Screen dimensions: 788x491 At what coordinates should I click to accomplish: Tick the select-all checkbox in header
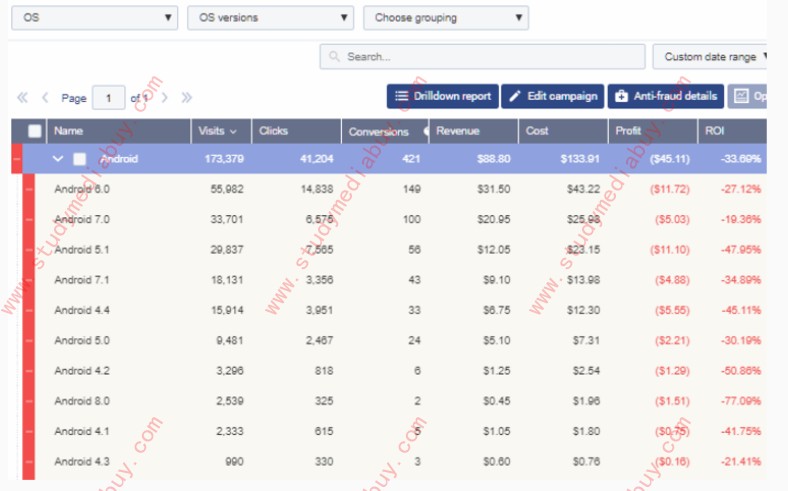tap(35, 131)
